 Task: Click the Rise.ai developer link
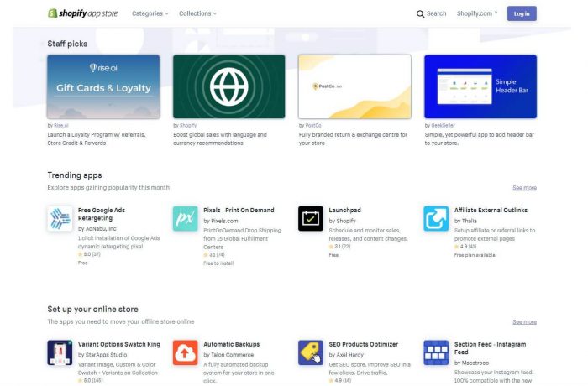pyautogui.click(x=61, y=126)
